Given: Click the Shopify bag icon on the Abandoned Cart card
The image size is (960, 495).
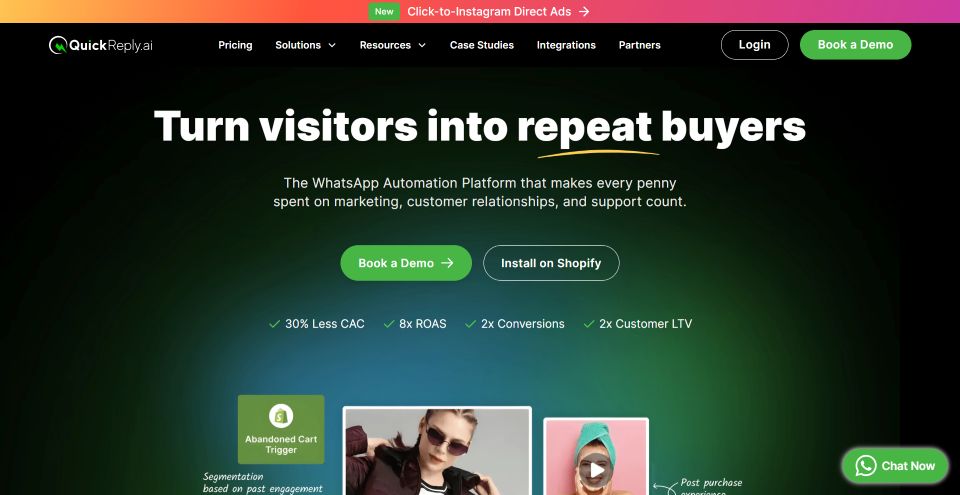Looking at the screenshot, I should pyautogui.click(x=281, y=416).
